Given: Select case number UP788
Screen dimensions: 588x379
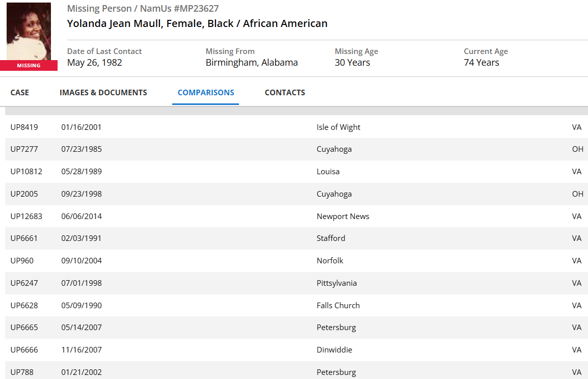Looking at the screenshot, I should point(22,372).
